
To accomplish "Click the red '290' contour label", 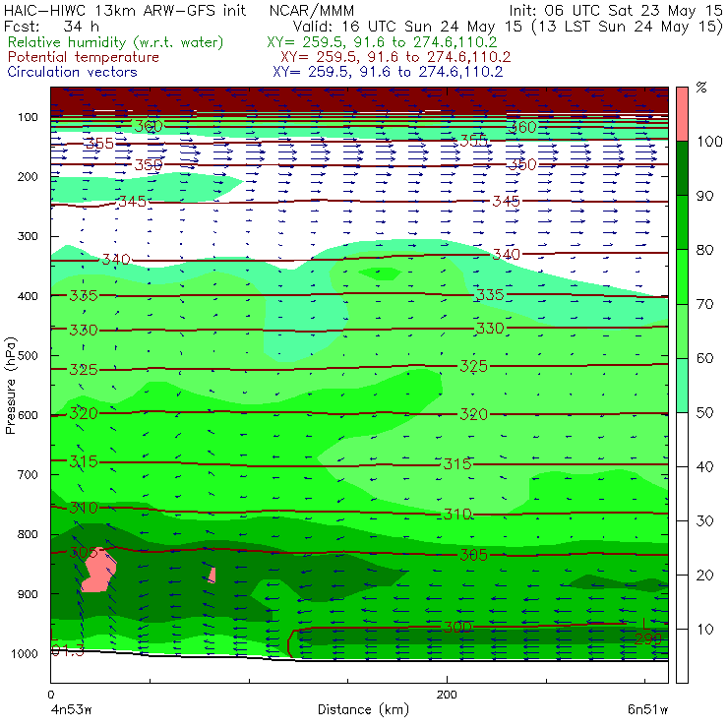I will click(647, 639).
